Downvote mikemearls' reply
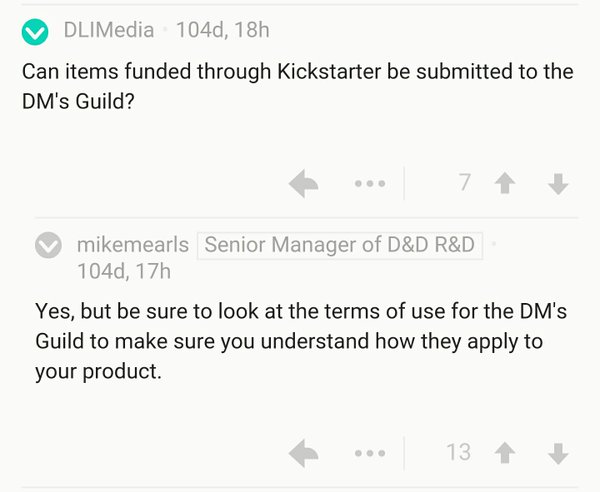Viewport: 600px width, 492px height. pos(558,453)
